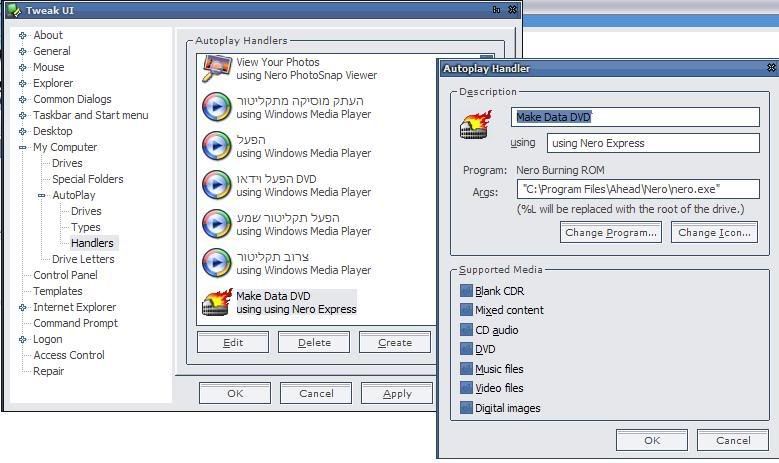Click the Media Player icon for הפעל וידאו DVD
Viewport: 779px width, 463px height.
point(217,185)
